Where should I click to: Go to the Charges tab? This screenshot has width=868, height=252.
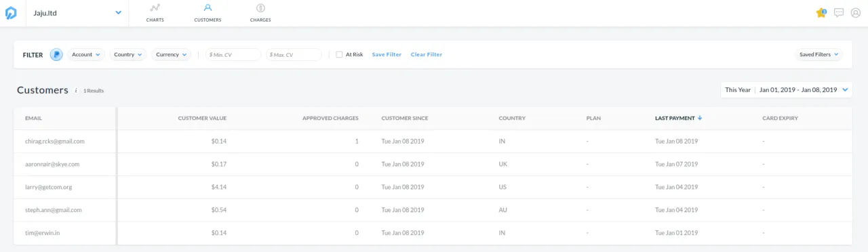pos(260,13)
